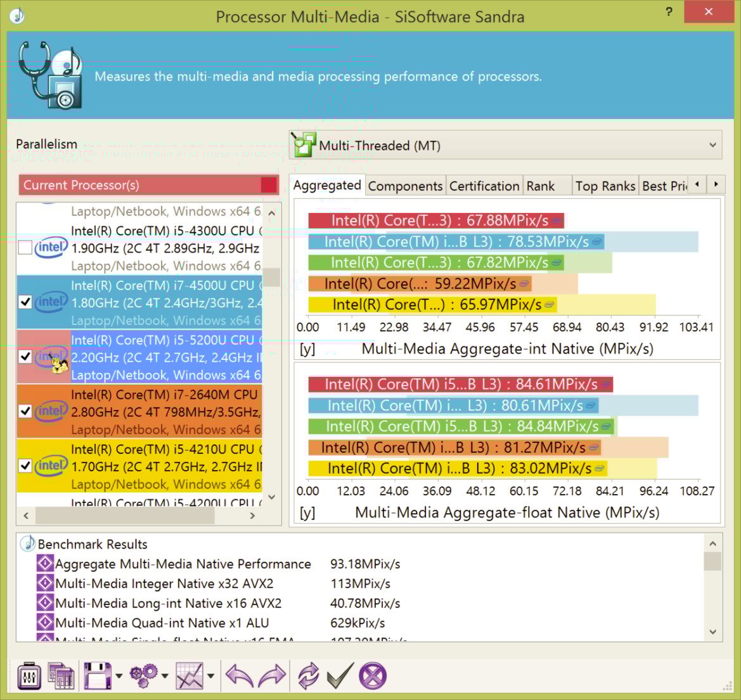The image size is (741, 700).
Task: Select the partially visible Best Price tab
Action: [664, 186]
